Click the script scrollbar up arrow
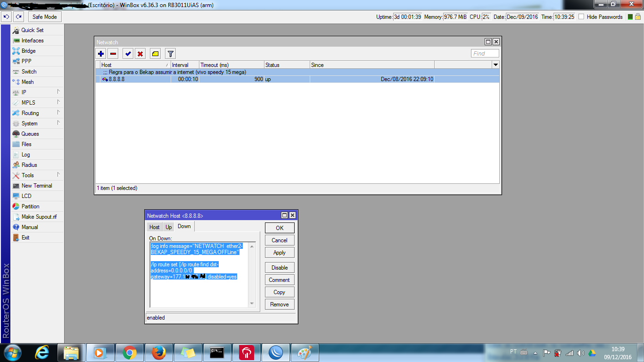This screenshot has height=362, width=644. tap(252, 246)
